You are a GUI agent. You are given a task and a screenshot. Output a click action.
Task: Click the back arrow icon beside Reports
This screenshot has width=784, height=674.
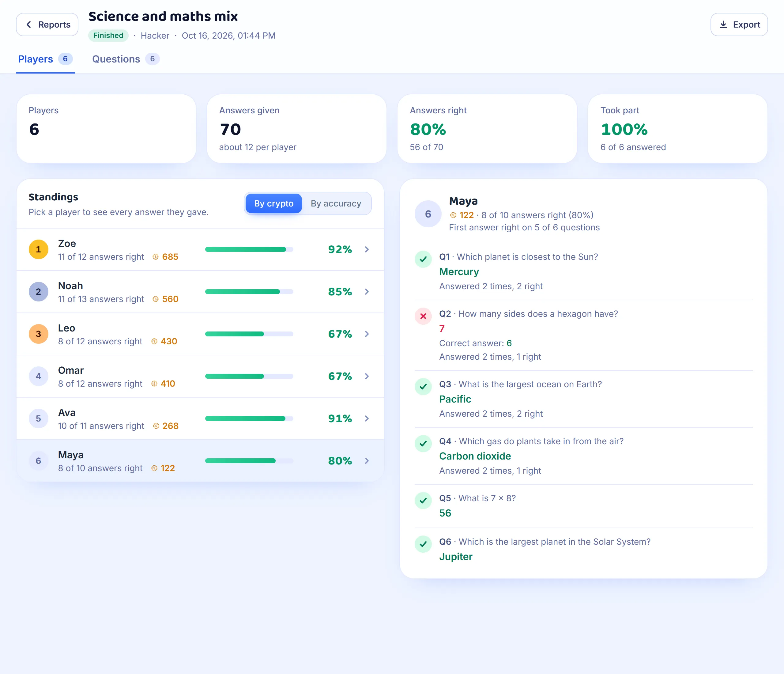coord(29,25)
